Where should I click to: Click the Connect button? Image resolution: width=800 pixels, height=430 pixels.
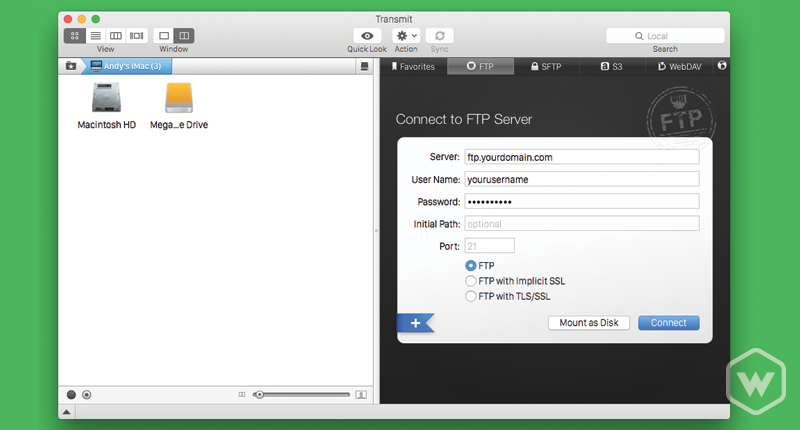pyautogui.click(x=668, y=323)
